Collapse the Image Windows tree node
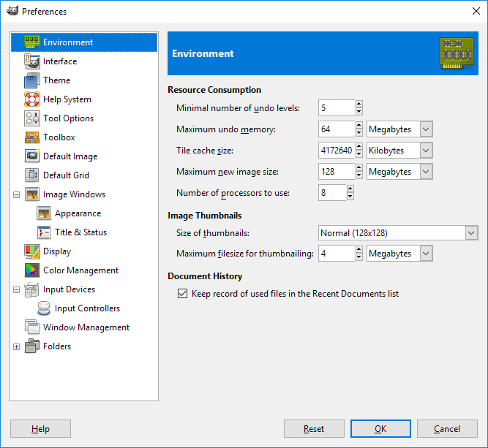488x448 pixels. (x=16, y=194)
